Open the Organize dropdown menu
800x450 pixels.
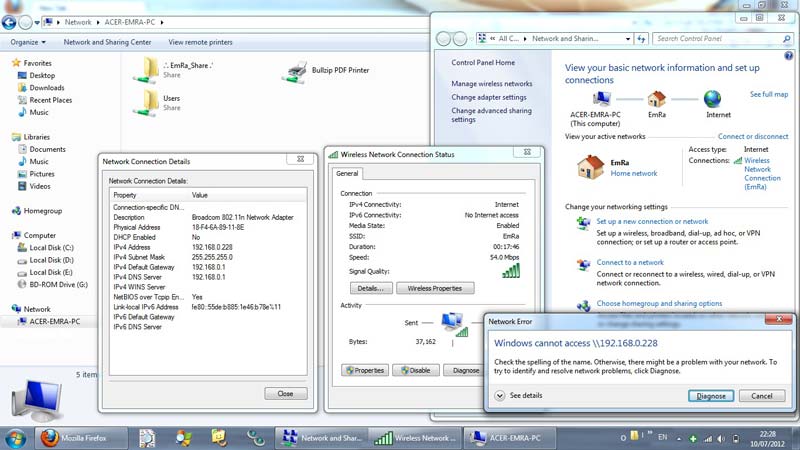click(28, 42)
